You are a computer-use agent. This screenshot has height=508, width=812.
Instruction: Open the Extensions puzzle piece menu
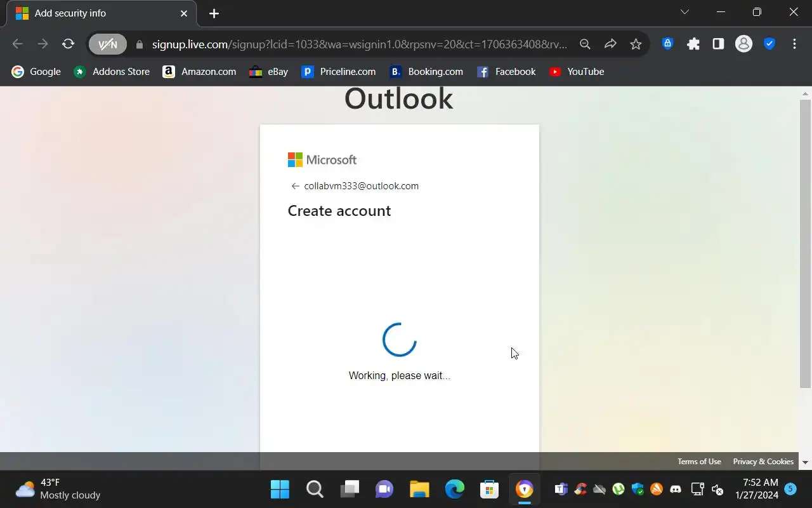pyautogui.click(x=693, y=44)
